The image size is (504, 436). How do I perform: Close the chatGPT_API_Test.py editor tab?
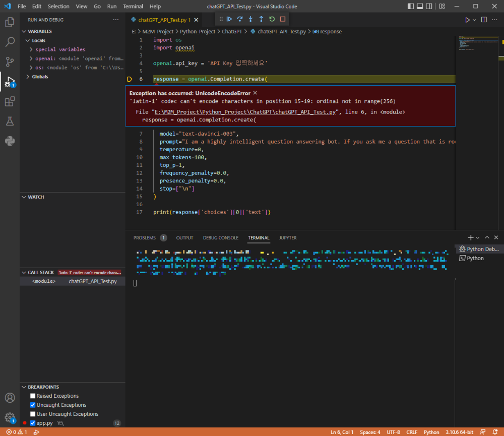click(196, 20)
